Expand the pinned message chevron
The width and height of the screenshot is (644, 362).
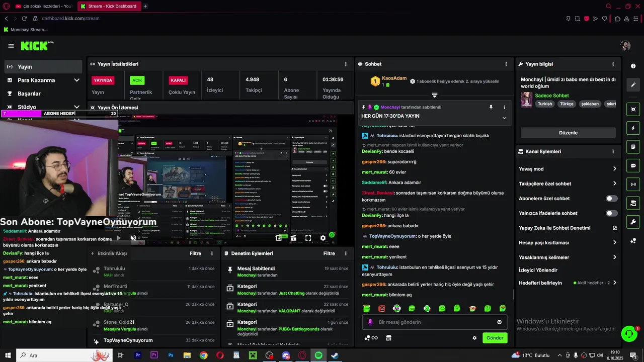coord(504,118)
